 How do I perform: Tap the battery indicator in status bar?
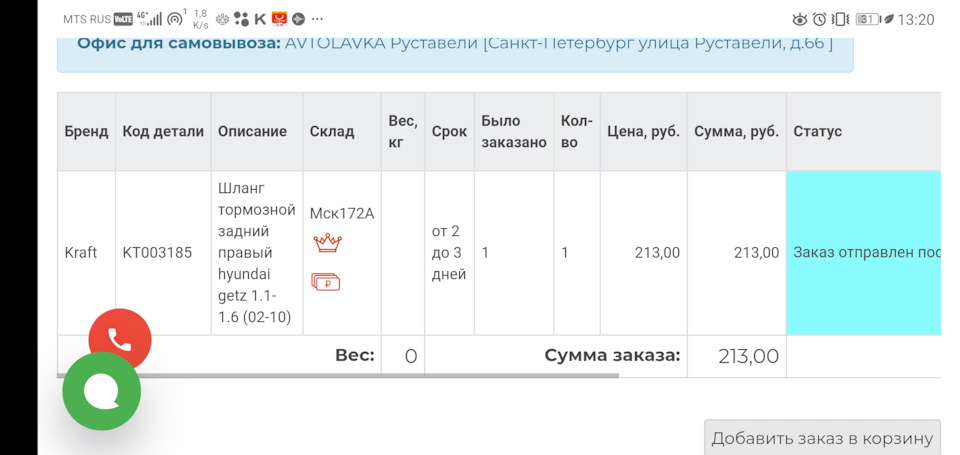click(867, 19)
